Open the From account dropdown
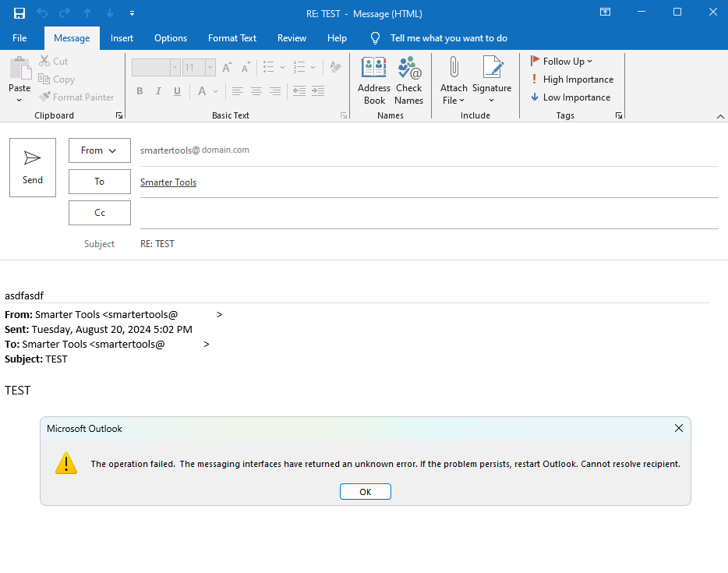Screen dimensions: 728x573 tap(99, 150)
